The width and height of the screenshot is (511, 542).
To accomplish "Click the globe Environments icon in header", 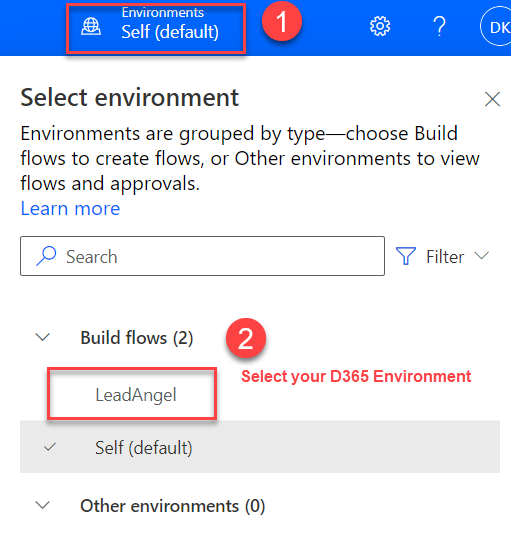I will tap(91, 27).
